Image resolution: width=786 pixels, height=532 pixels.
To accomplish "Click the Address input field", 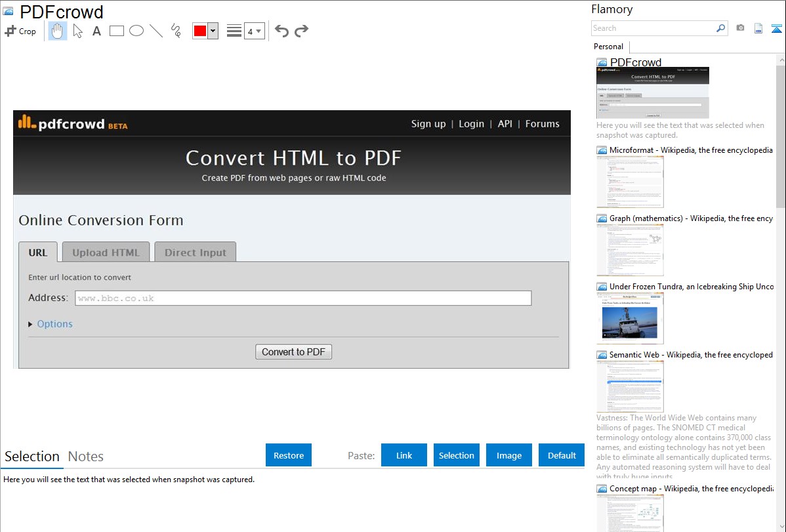I will point(303,298).
